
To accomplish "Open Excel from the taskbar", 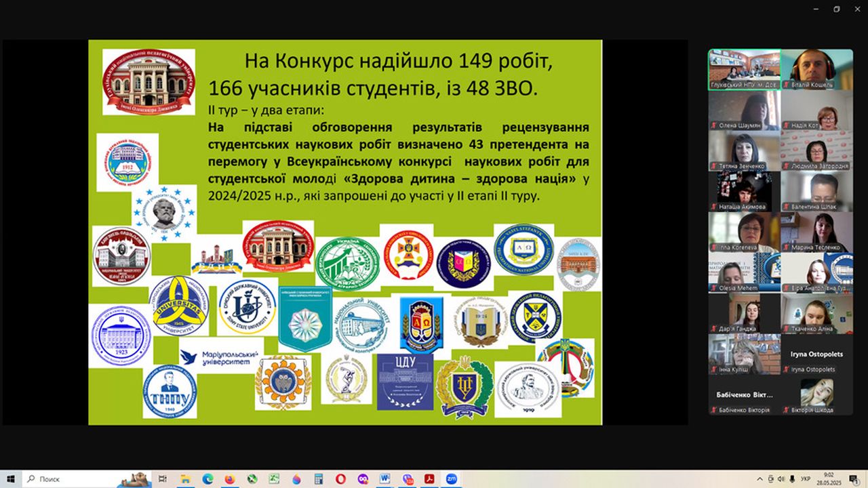I will coord(274,479).
